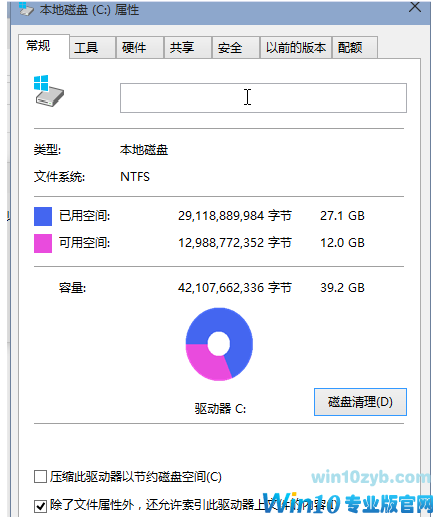The height and width of the screenshot is (517, 439).
Task: Uncheck the file content indexing checkbox
Action: click(x=40, y=506)
